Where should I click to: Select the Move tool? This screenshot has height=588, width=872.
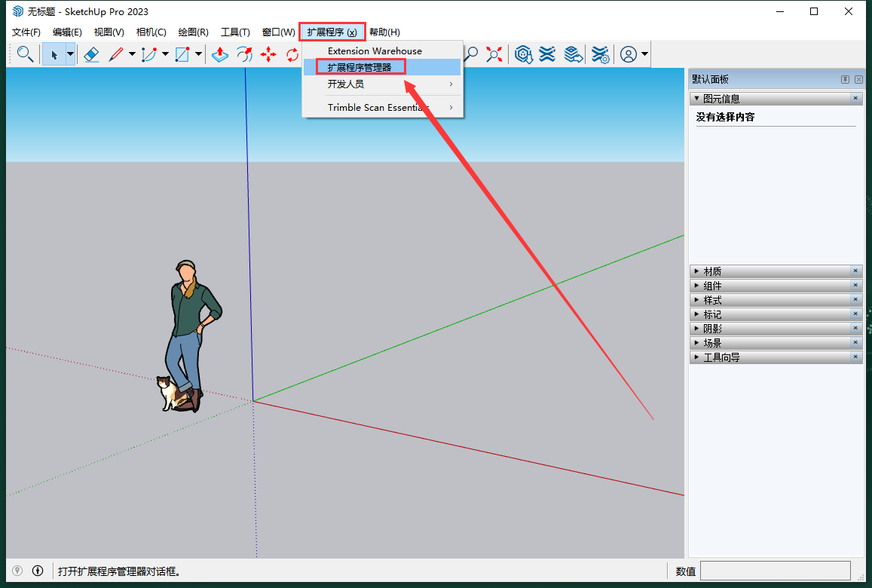(268, 54)
